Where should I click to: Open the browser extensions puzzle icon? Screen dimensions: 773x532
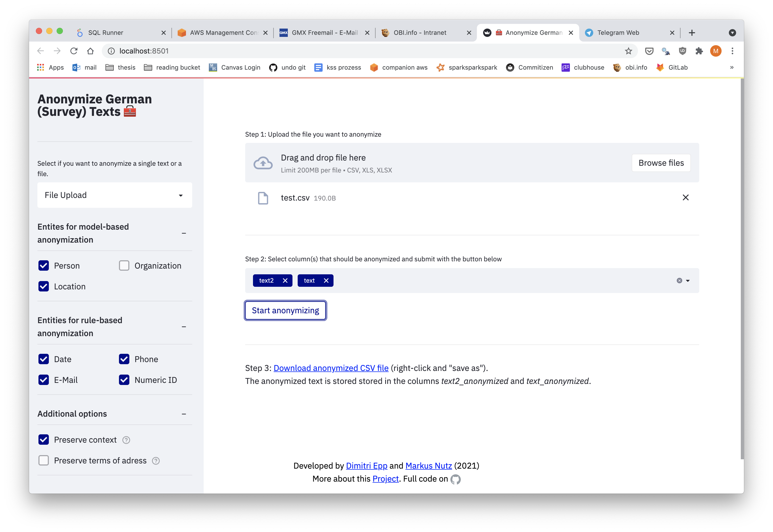[699, 51]
